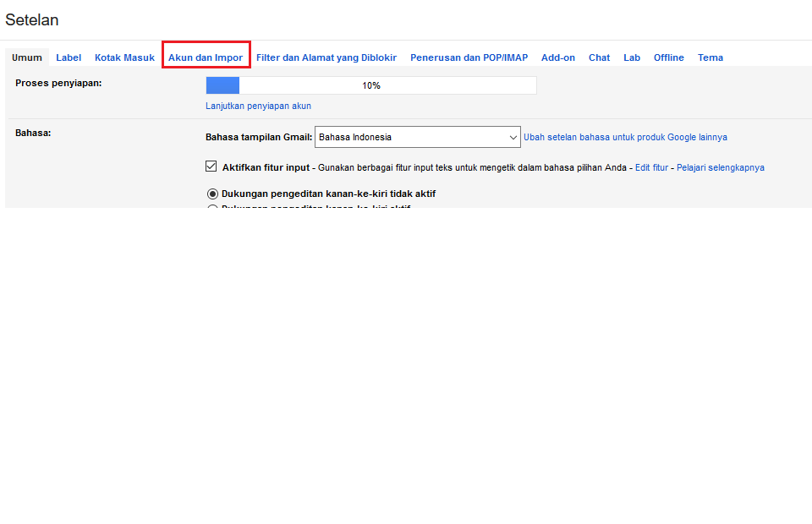812x524 pixels.
Task: Switch to Penerusan dan POP/IMAP settings
Action: (x=469, y=57)
